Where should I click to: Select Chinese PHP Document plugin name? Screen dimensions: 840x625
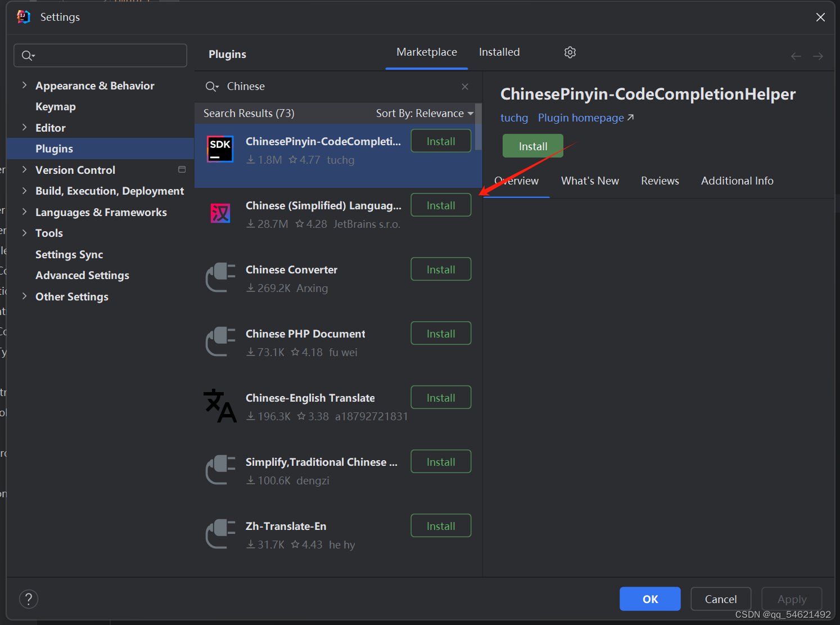pyautogui.click(x=305, y=334)
